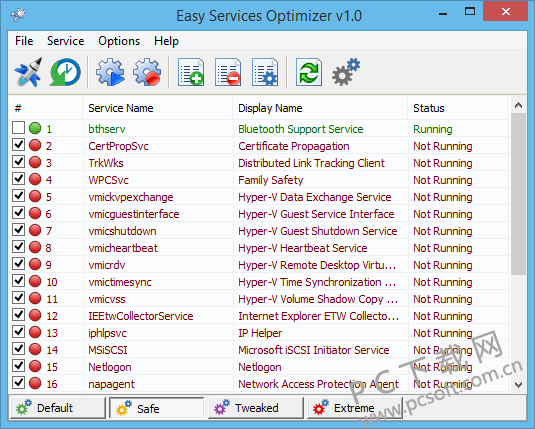Open services manager gears icon
Viewport: 535px width, 429px height.
[346, 72]
